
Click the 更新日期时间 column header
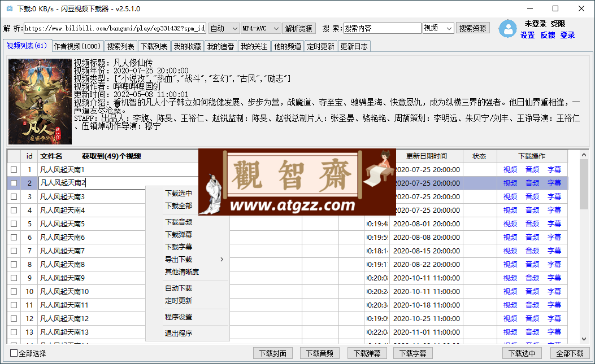427,156
